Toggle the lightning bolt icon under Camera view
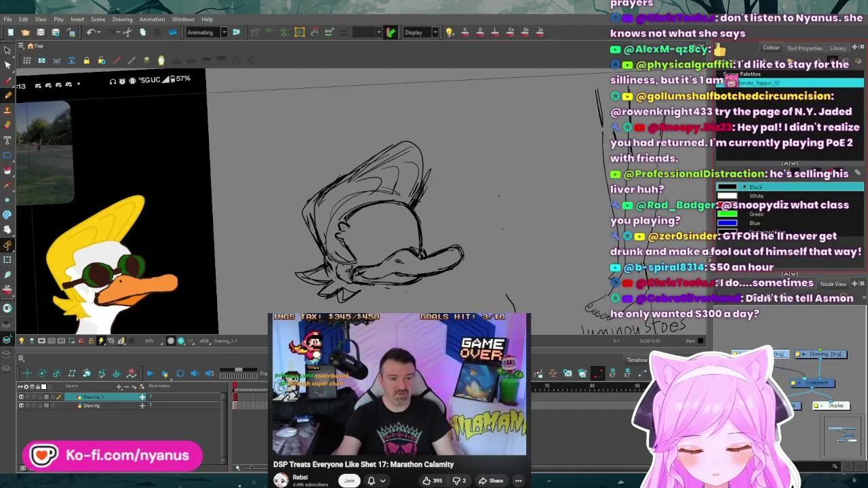The image size is (868, 488). click(101, 341)
